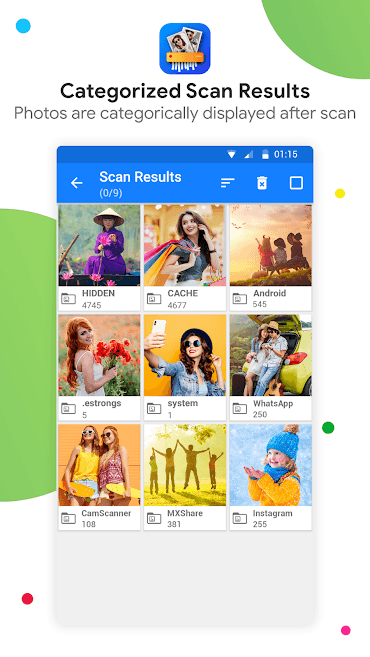The height and width of the screenshot is (657, 370).
Task: Click the photo shredder app icon
Action: pyautogui.click(x=185, y=49)
